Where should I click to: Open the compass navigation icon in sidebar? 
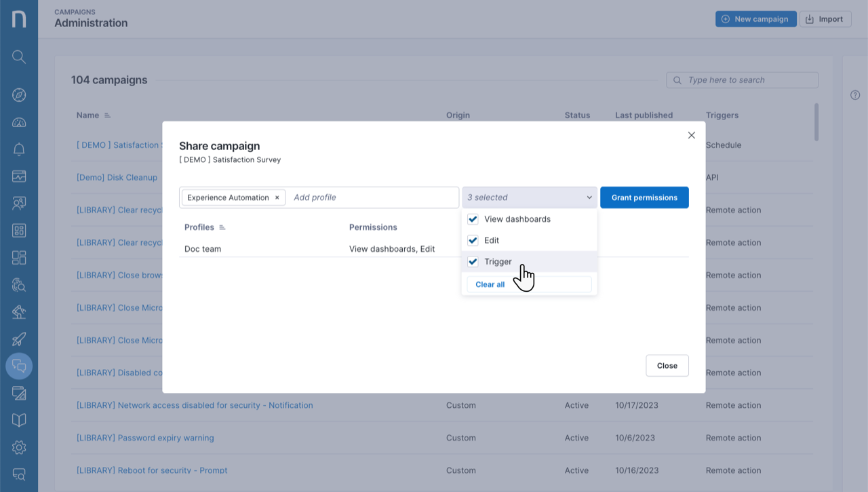click(x=19, y=95)
